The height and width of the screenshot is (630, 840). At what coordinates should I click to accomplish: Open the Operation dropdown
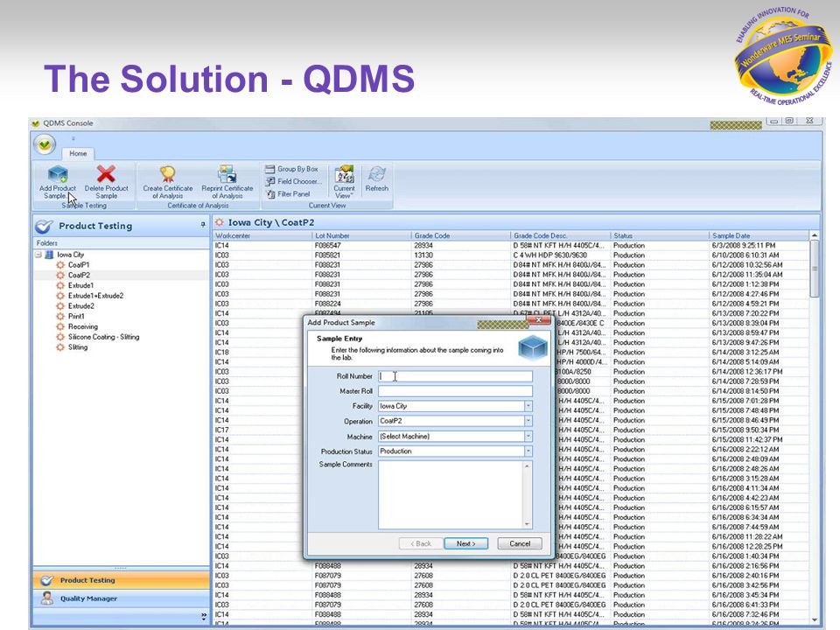[528, 421]
